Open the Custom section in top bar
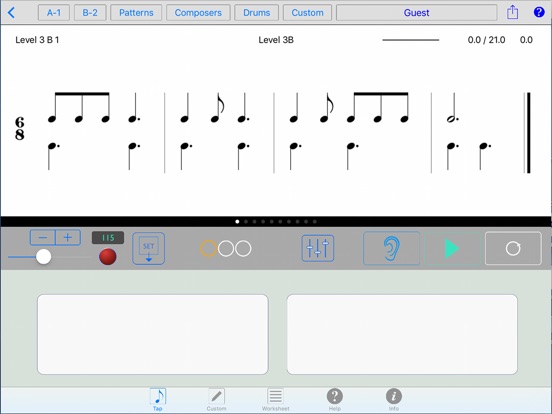 (x=307, y=13)
